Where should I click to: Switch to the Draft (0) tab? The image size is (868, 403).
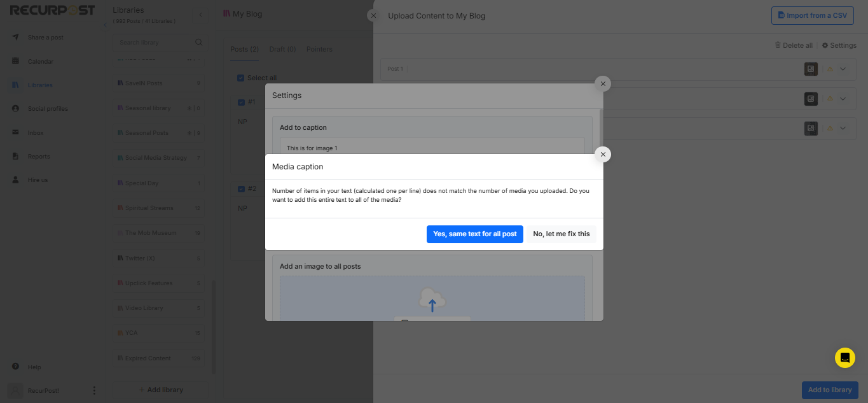click(x=282, y=49)
